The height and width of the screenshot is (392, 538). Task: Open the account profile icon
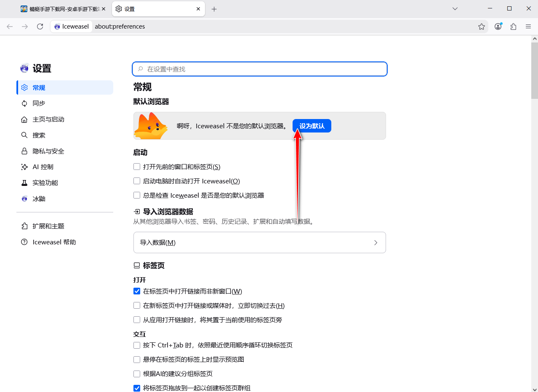[x=498, y=26]
